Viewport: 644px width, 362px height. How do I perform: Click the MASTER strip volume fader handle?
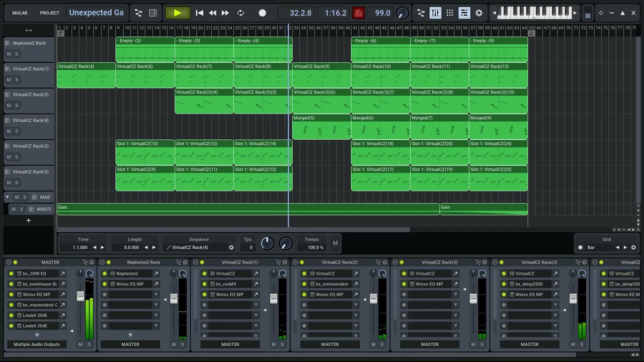(80, 296)
